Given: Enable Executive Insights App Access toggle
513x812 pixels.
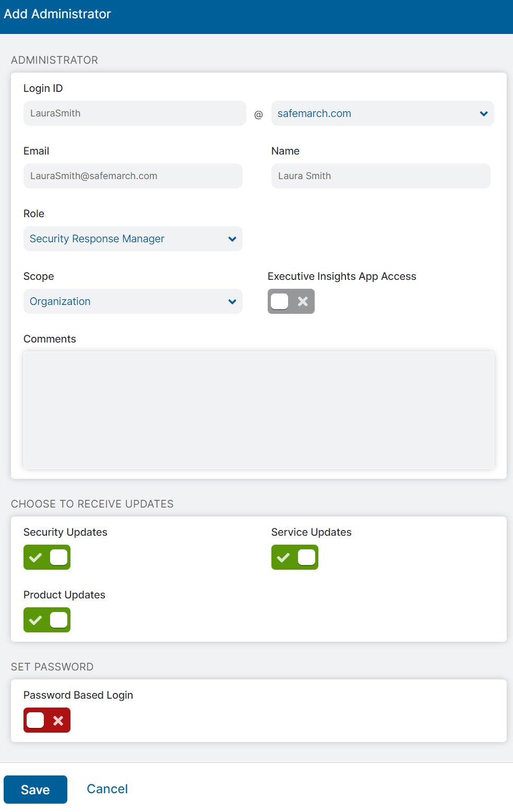Looking at the screenshot, I should pyautogui.click(x=291, y=301).
